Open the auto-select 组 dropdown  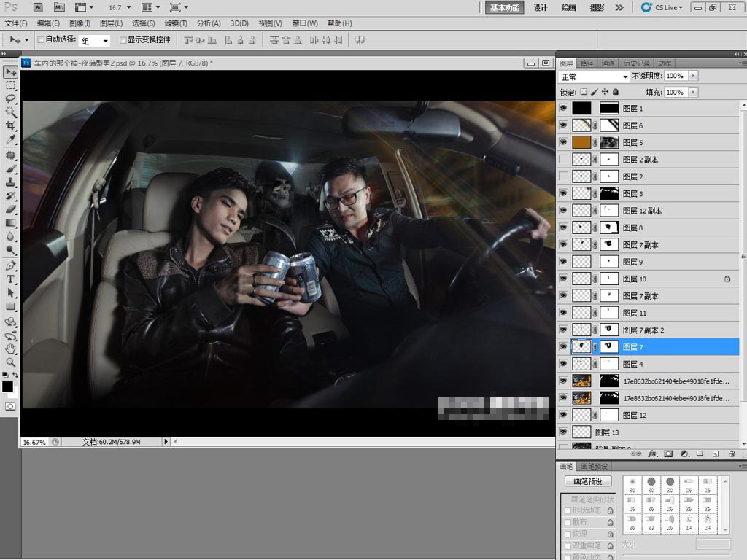(95, 41)
